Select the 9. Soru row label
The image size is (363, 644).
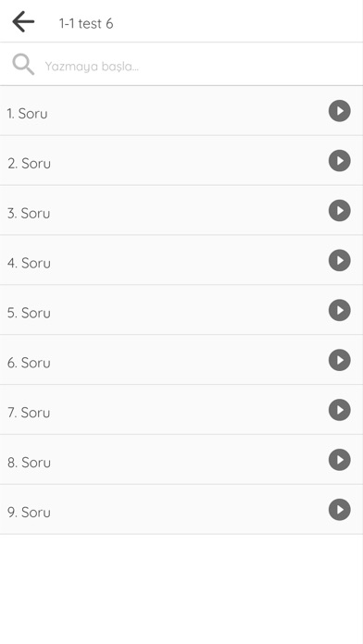coord(29,513)
